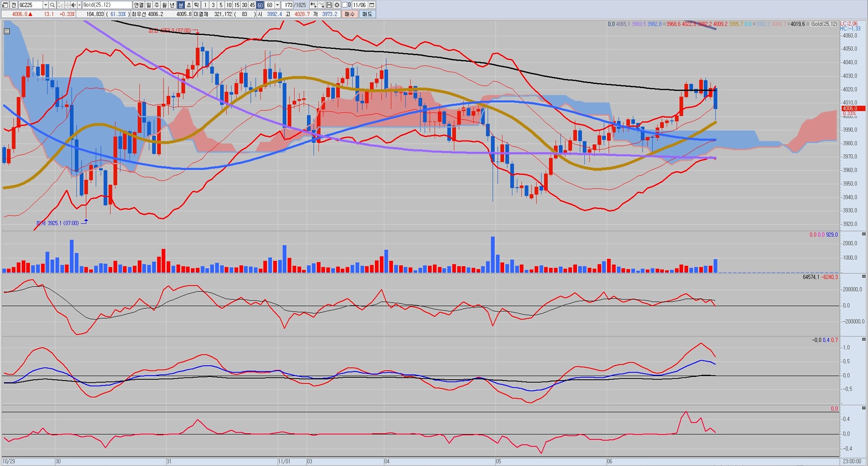868x466 pixels.
Task: Select the 분 minute period
Action: pyautogui.click(x=181, y=5)
